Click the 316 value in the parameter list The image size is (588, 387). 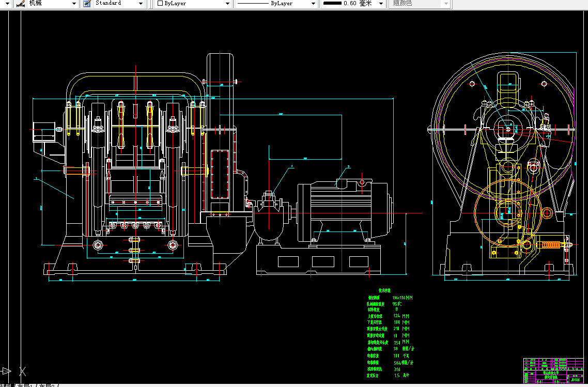[397, 369]
